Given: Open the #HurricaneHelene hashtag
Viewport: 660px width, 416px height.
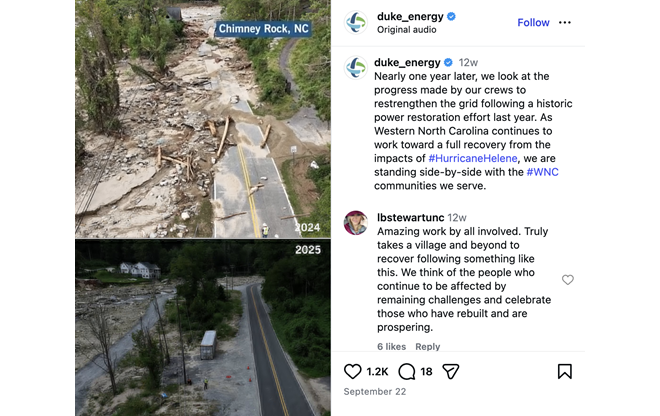Looking at the screenshot, I should [x=474, y=158].
